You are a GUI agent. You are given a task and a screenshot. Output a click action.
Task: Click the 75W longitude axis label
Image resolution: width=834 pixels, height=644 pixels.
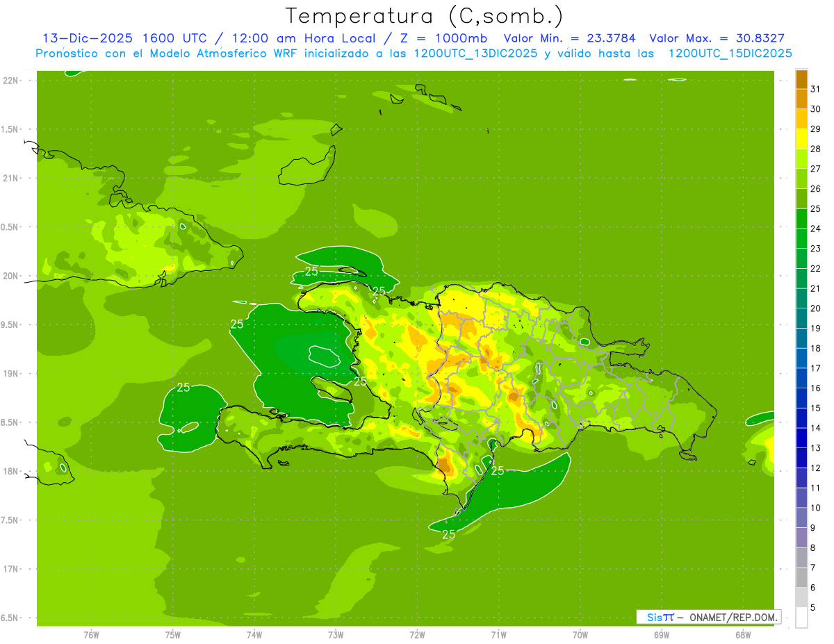click(173, 634)
